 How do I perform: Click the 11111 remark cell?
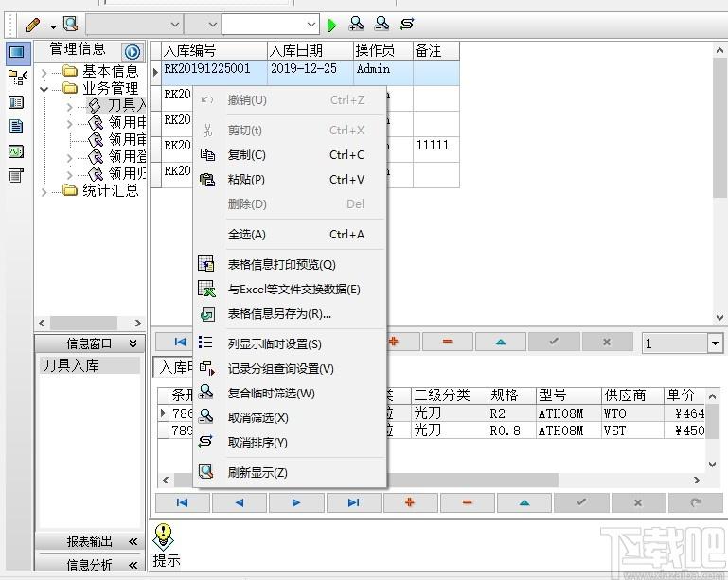click(436, 149)
